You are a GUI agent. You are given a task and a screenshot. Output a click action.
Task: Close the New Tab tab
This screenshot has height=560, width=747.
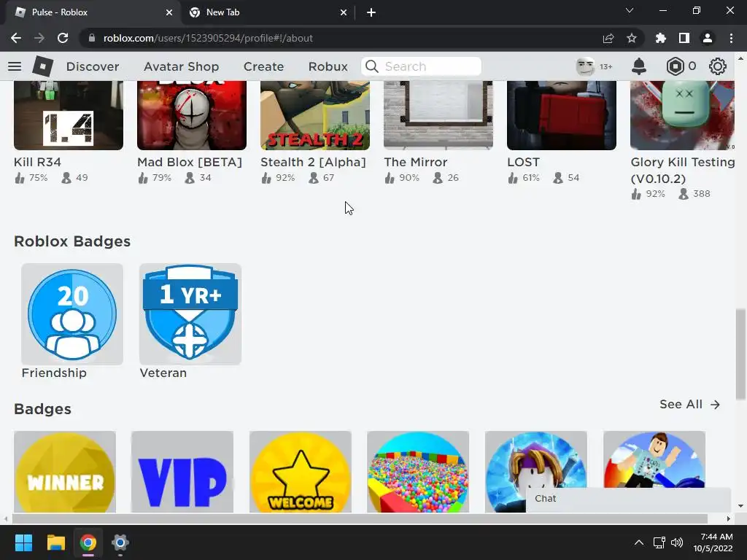[344, 12]
